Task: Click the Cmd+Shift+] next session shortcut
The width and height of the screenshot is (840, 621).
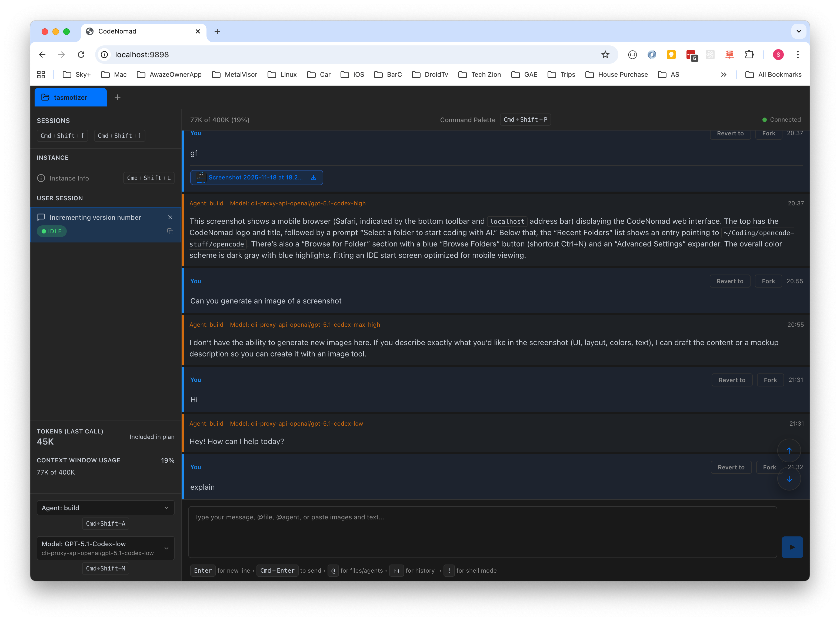Action: pos(119,136)
